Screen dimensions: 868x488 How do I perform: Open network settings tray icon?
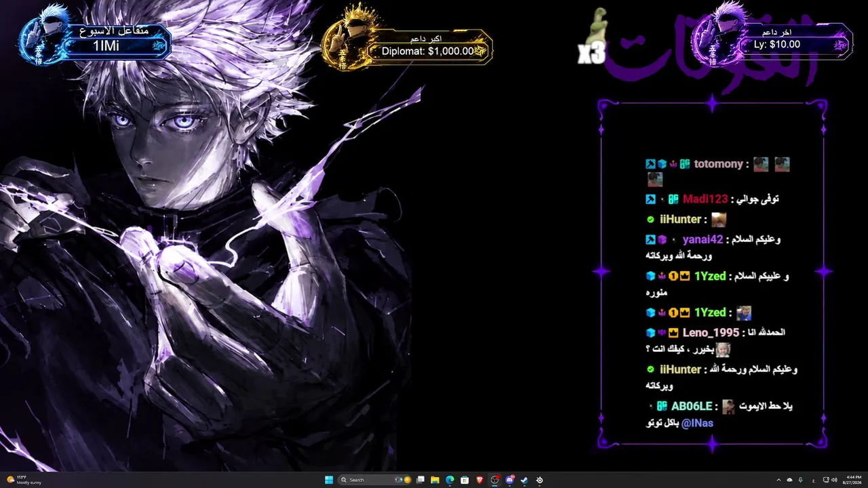tap(825, 480)
